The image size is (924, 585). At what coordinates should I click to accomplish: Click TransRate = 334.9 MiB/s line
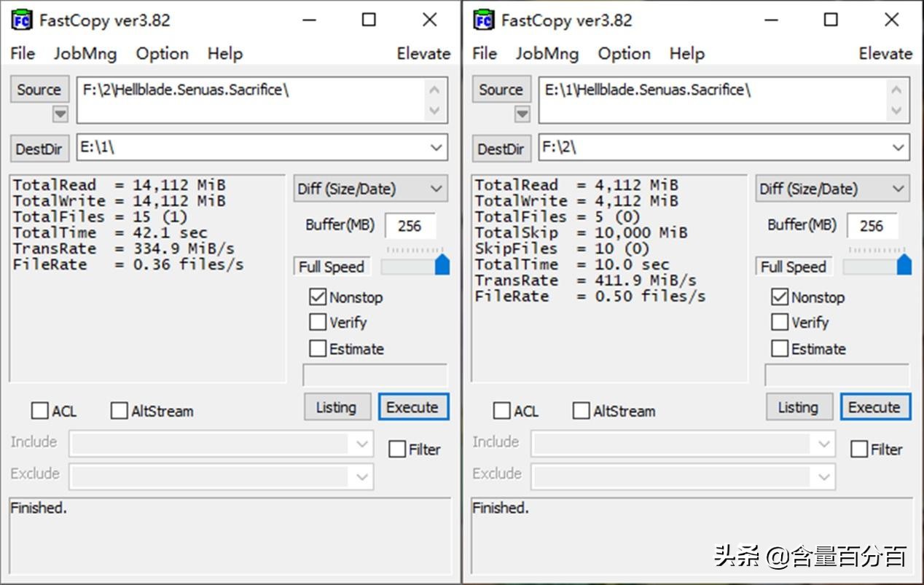[x=124, y=248]
